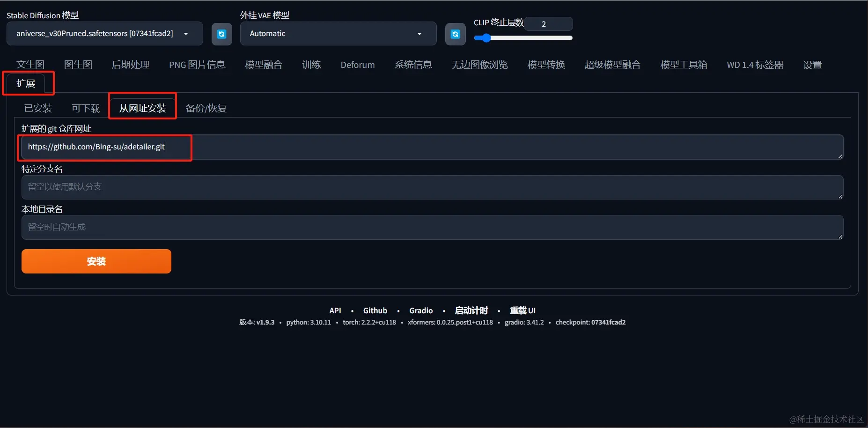The image size is (868, 428).
Task: Refresh the external VAE model list
Action: coord(455,34)
